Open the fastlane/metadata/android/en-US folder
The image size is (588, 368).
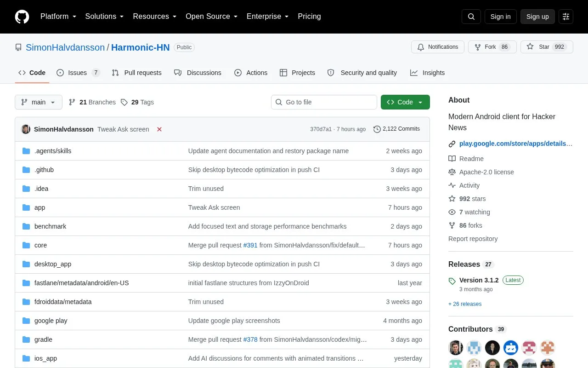[82, 283]
